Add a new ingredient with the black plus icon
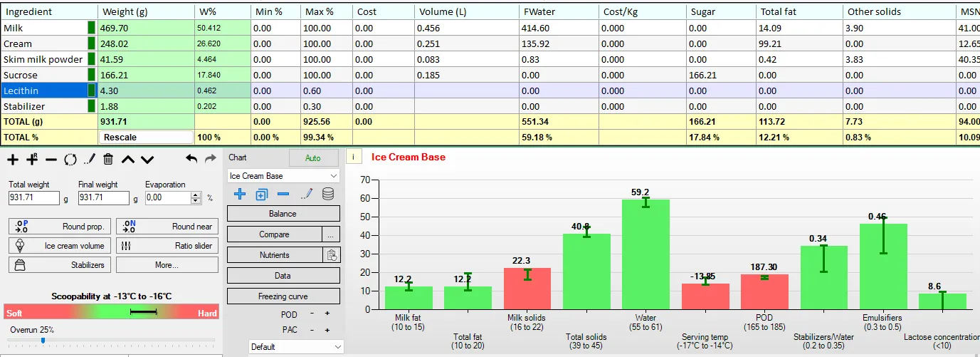This screenshot has width=980, height=357. [x=14, y=160]
